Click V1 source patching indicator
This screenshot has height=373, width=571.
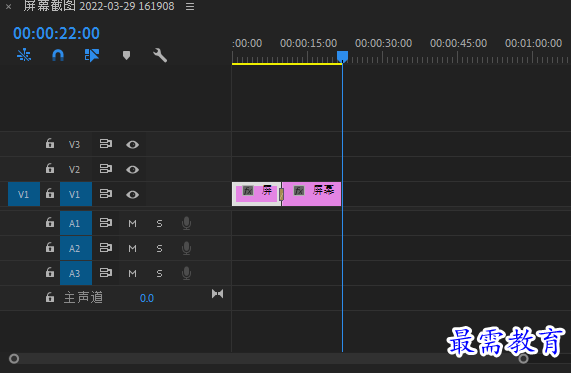24,194
